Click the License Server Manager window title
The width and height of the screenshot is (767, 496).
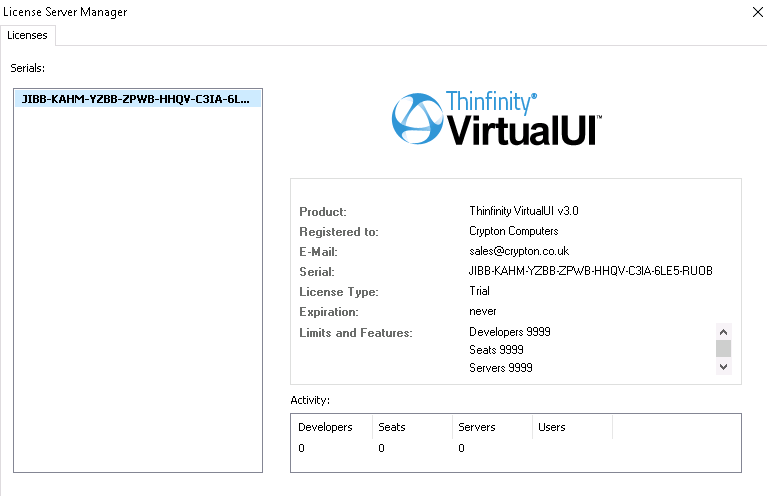tap(65, 12)
